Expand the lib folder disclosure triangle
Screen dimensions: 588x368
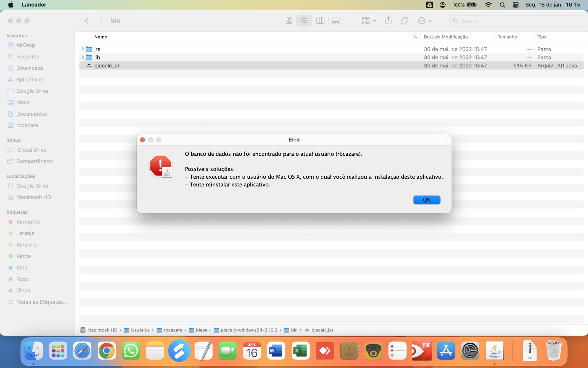(x=83, y=57)
